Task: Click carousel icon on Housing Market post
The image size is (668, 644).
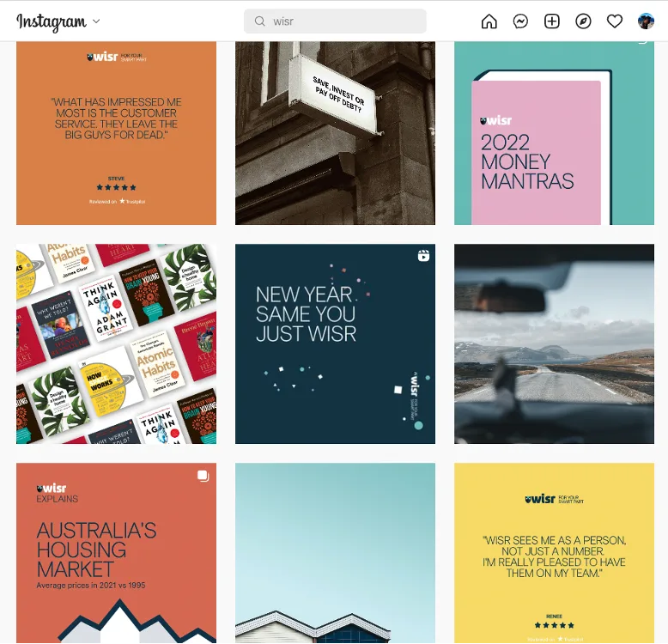Action: tap(203, 476)
